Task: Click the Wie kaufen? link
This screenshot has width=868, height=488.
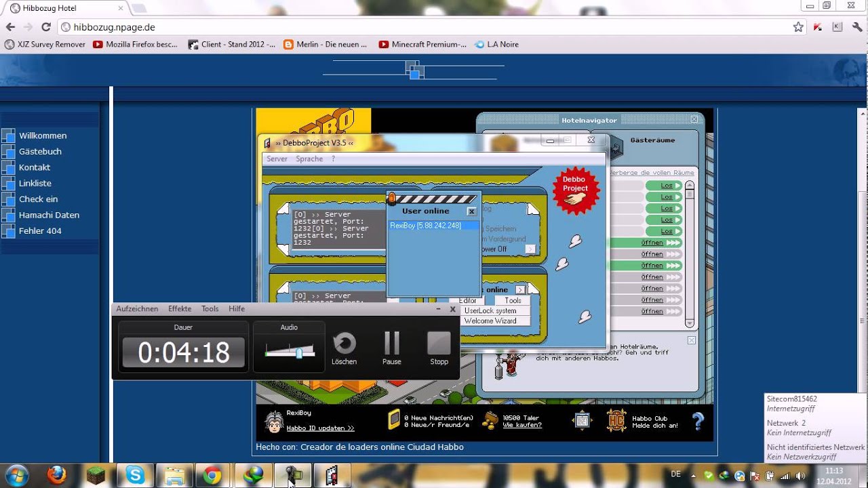Action: point(522,425)
